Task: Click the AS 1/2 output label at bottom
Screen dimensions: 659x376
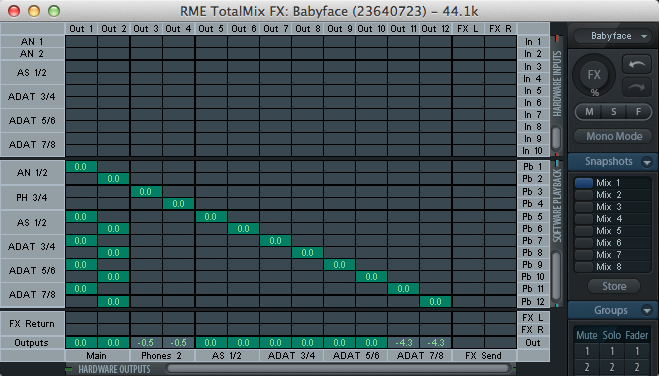Action: (x=227, y=356)
